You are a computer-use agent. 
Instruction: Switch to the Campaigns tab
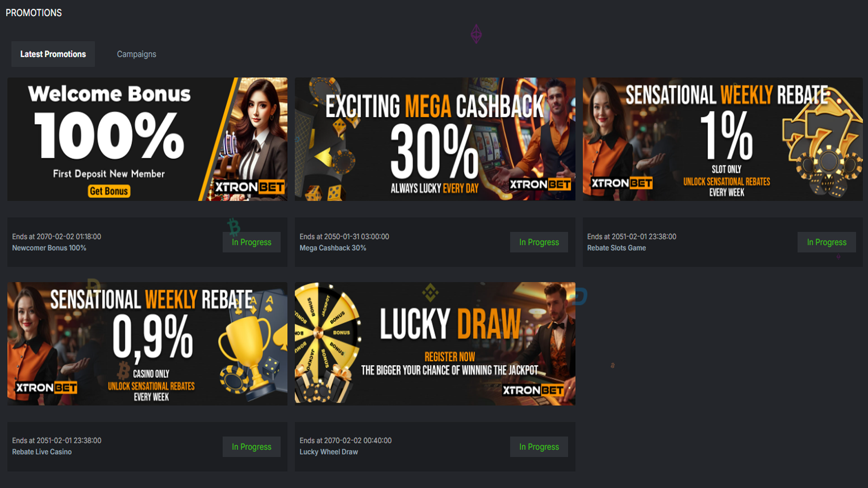point(137,54)
